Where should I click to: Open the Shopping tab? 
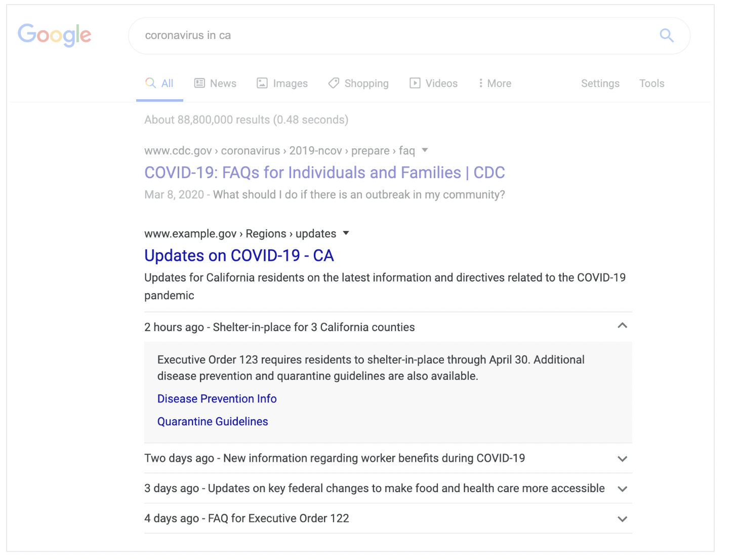point(358,84)
